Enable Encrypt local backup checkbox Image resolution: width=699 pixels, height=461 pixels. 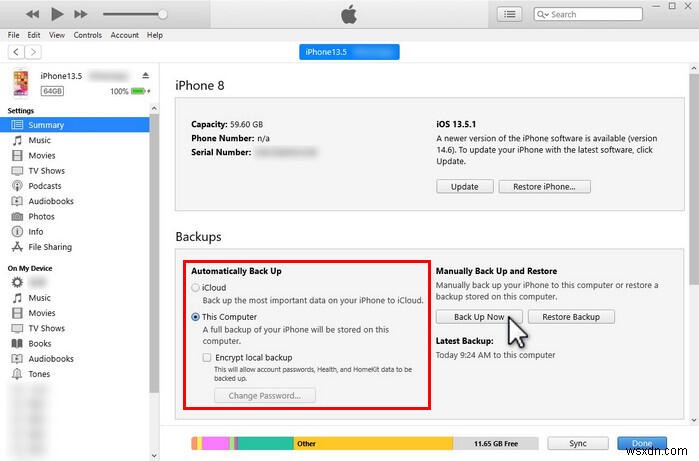click(206, 358)
